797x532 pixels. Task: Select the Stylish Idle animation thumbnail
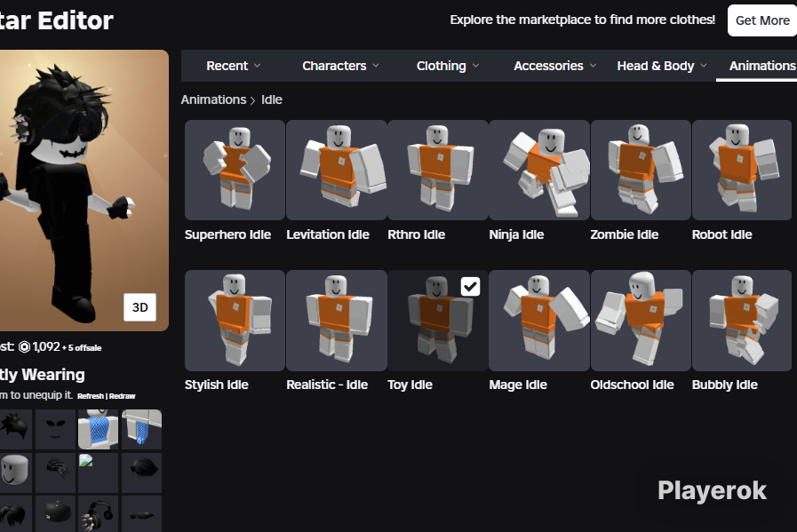tap(235, 320)
